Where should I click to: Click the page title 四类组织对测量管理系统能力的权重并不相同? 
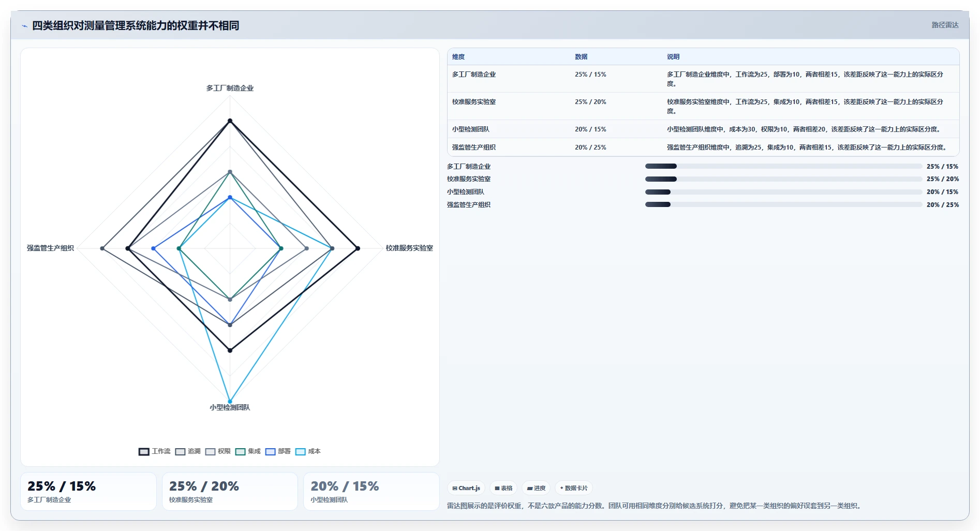[136, 25]
